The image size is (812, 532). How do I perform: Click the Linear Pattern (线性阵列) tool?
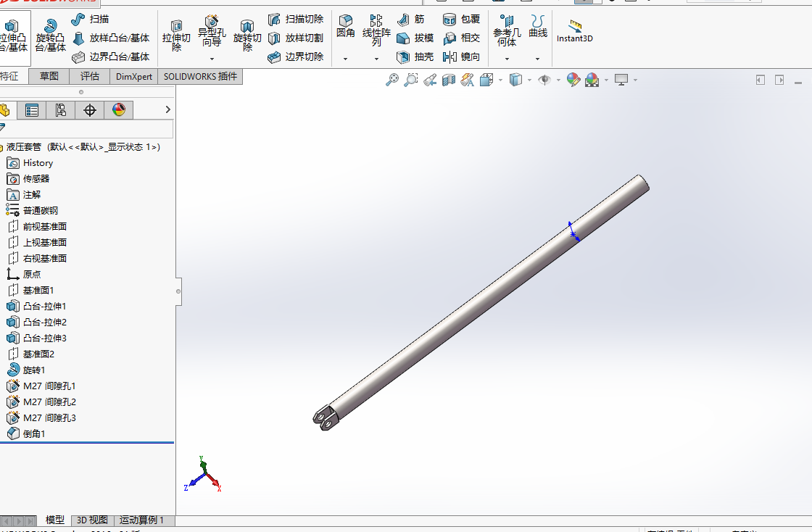click(376, 30)
